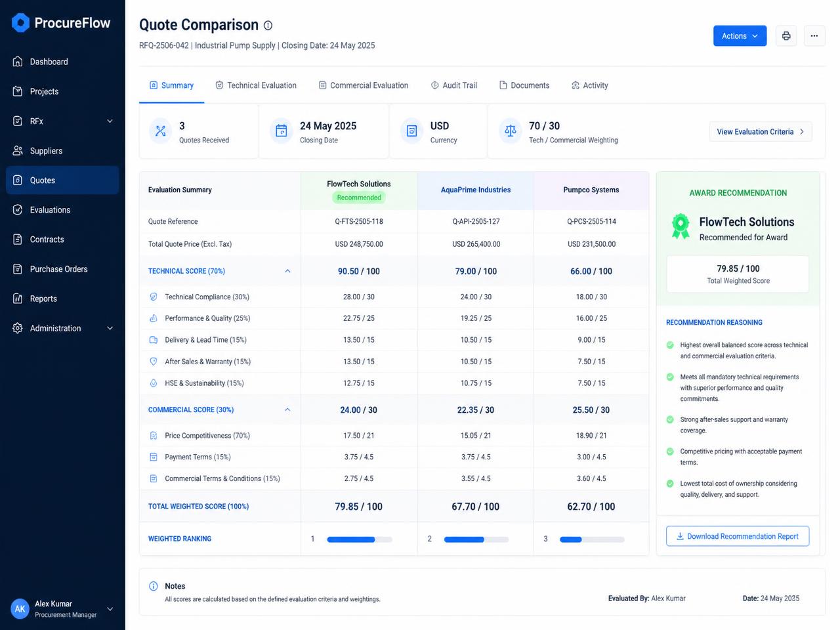The width and height of the screenshot is (840, 630).
Task: Click the Dashboard home icon
Action: pos(18,62)
